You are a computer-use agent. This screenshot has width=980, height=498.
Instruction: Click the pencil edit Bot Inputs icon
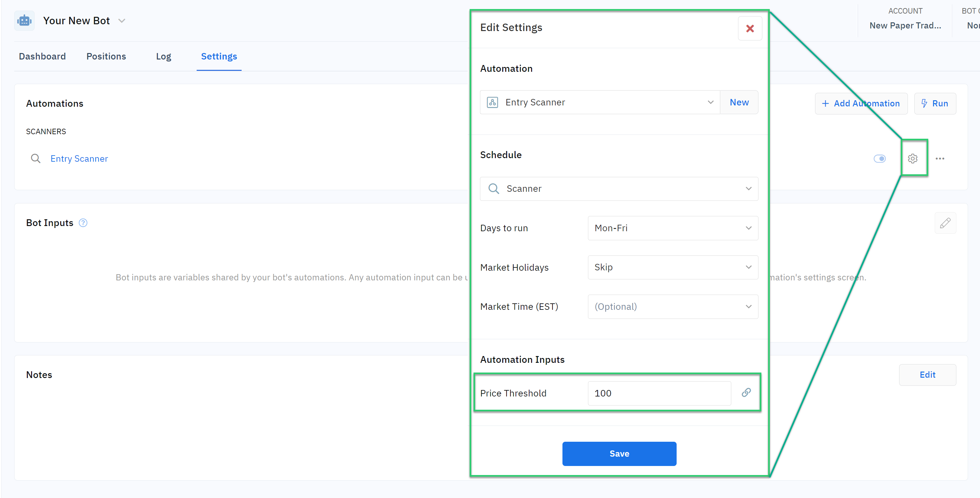point(945,223)
